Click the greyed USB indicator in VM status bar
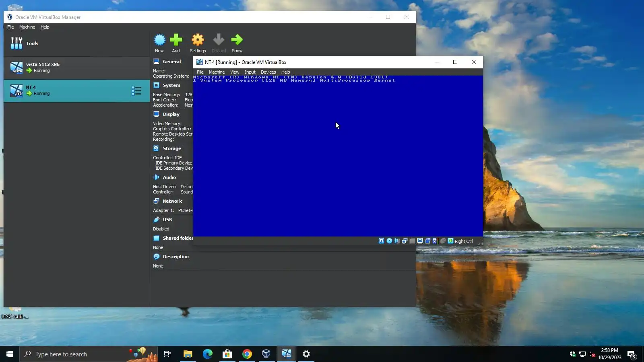Viewport: 644px width, 362px height. coord(412,241)
